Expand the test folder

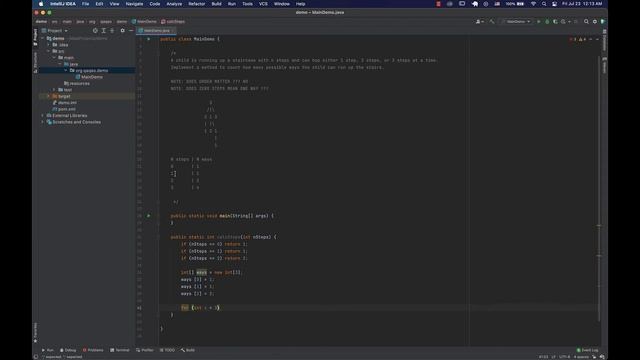pyautogui.click(x=54, y=90)
